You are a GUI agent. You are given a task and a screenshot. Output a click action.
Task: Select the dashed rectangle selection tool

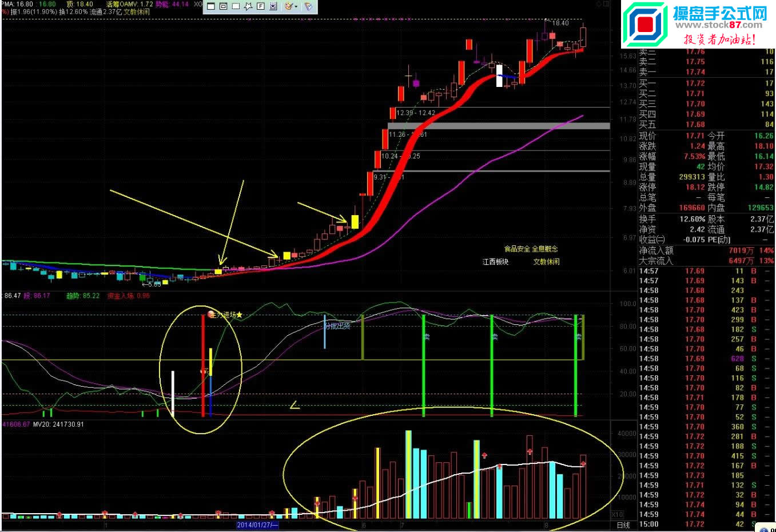coord(236,6)
